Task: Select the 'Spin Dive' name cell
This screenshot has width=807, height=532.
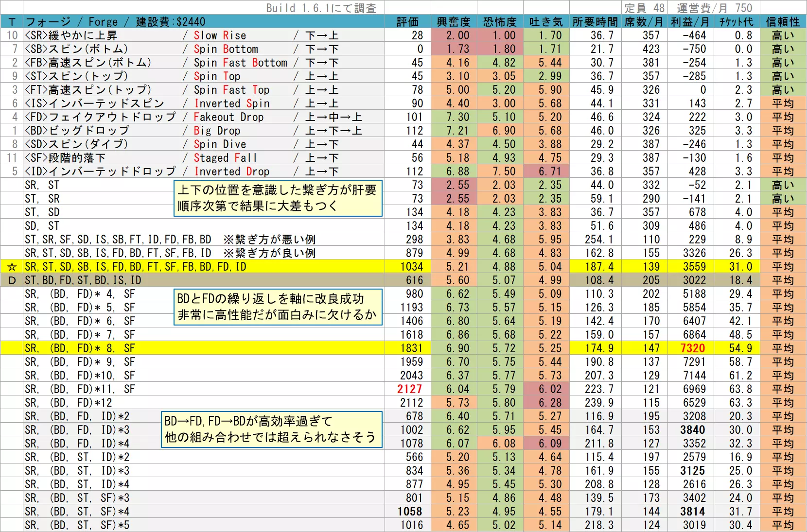Action: [220, 144]
